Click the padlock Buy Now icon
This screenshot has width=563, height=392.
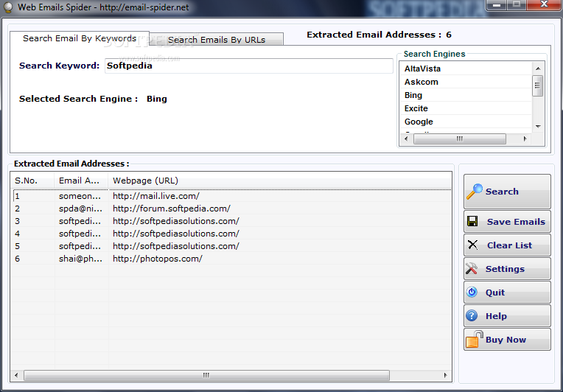pos(475,339)
